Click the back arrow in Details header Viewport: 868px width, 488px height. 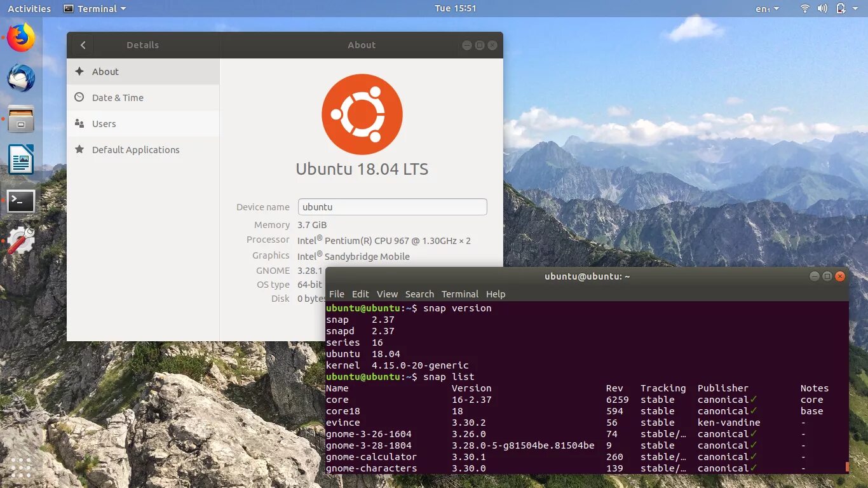83,45
